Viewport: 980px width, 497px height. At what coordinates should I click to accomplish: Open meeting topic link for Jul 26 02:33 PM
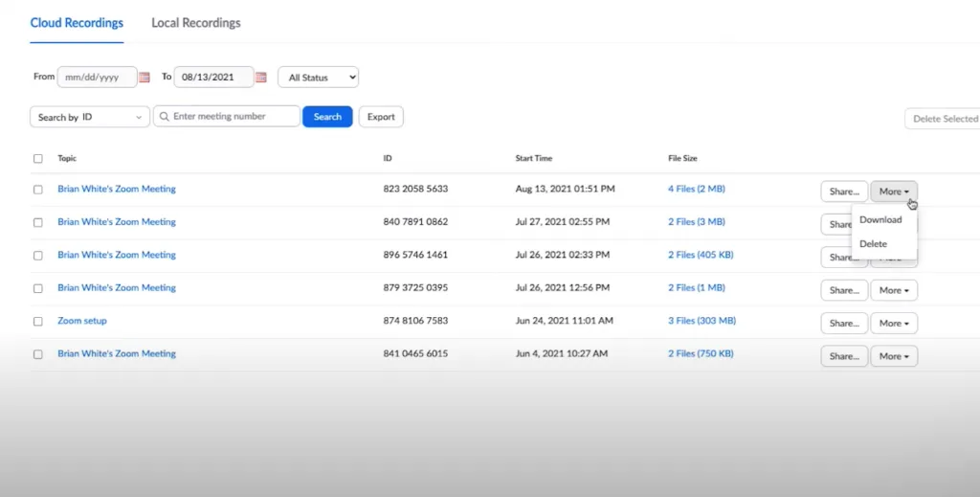pyautogui.click(x=116, y=255)
